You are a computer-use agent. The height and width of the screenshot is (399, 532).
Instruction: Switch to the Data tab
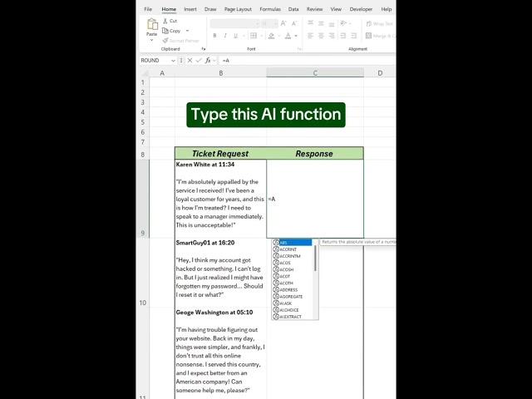tap(293, 9)
